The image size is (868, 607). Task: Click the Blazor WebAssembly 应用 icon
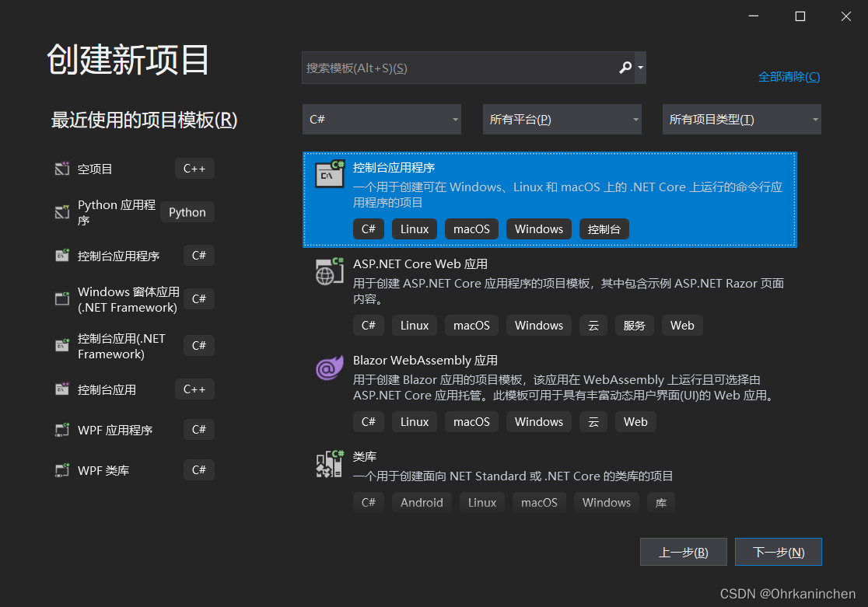click(x=329, y=368)
